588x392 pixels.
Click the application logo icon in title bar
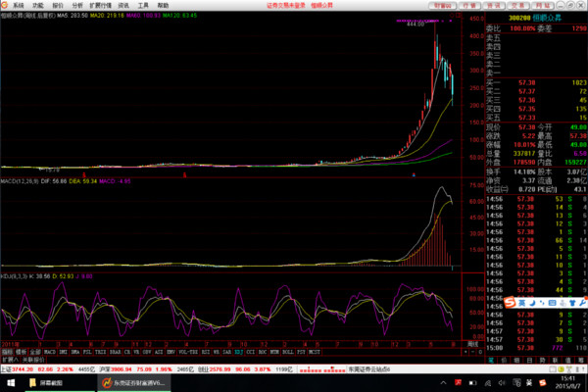tap(4, 5)
